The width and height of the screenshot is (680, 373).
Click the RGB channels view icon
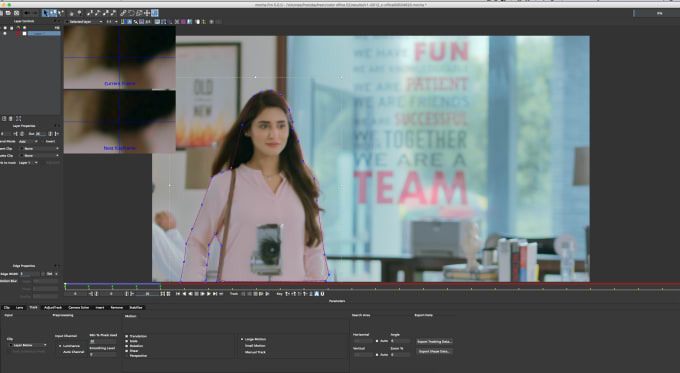tap(124, 22)
